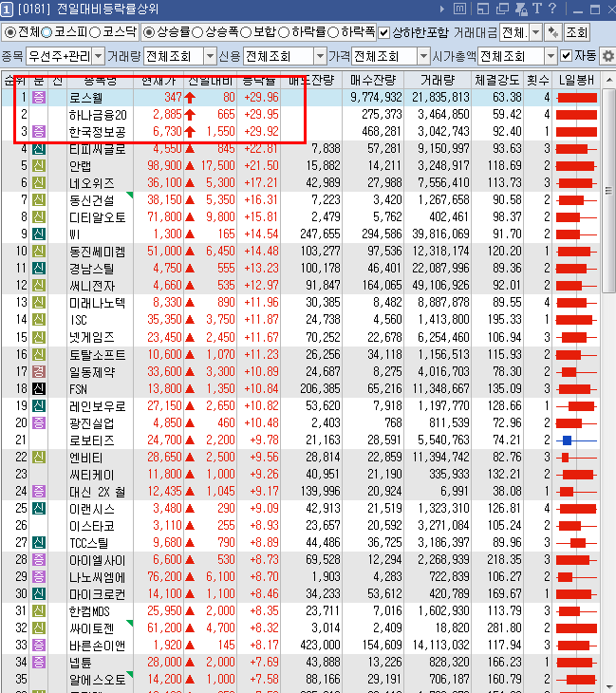This screenshot has width=616, height=693.
Task: Click the window layout icon in title bar
Action: 483,9
